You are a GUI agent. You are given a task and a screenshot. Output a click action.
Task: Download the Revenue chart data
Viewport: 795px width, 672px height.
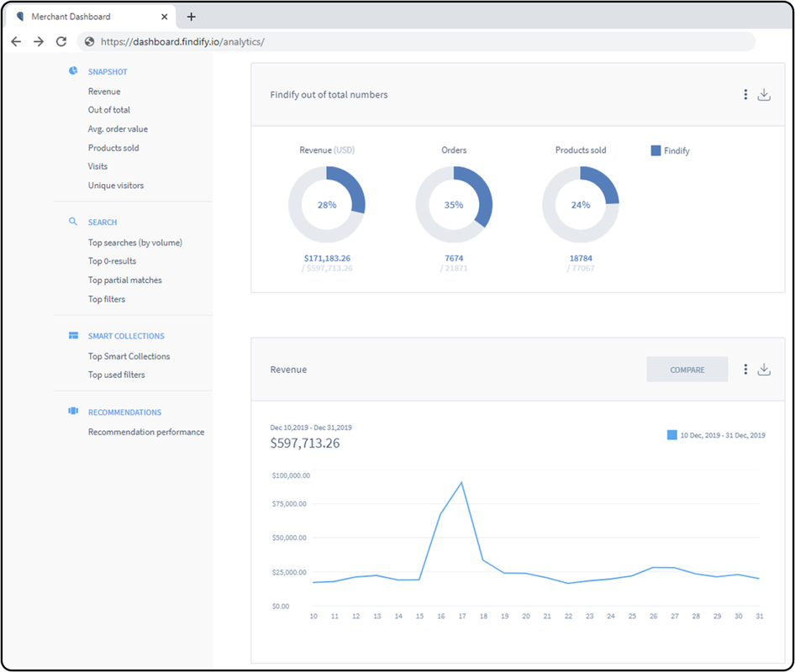(x=763, y=370)
